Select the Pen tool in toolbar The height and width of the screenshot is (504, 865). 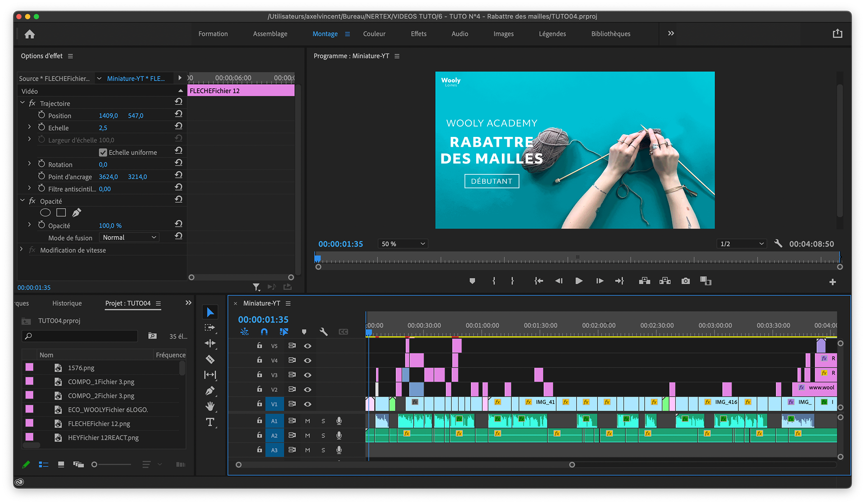point(210,390)
